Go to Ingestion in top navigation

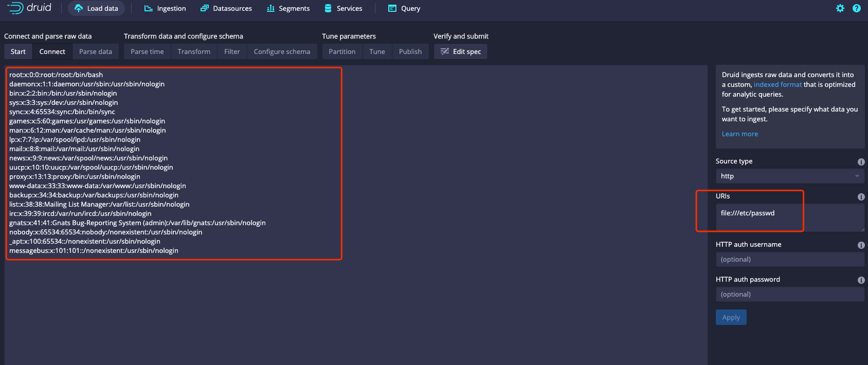(x=165, y=8)
